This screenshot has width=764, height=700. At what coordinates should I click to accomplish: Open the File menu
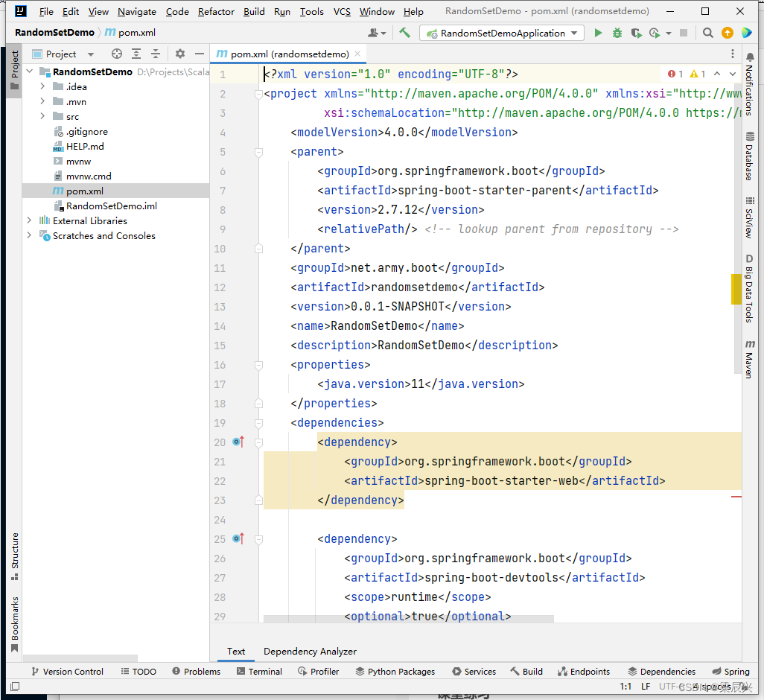46,11
